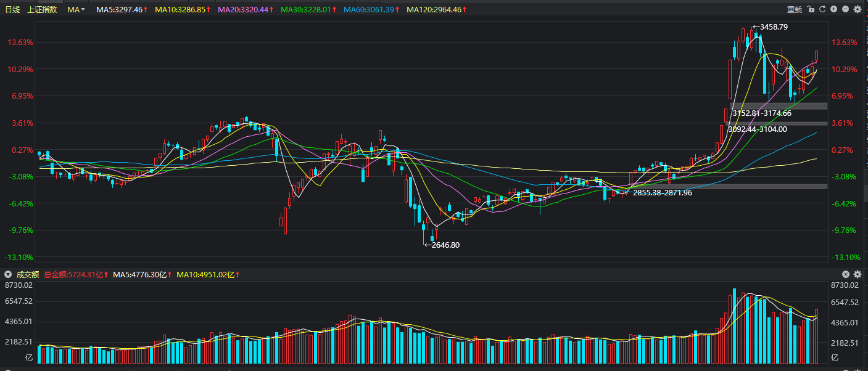Click the MA20:3320.44 indicator value
Screen dimensions: 868x371
[x=246, y=10]
